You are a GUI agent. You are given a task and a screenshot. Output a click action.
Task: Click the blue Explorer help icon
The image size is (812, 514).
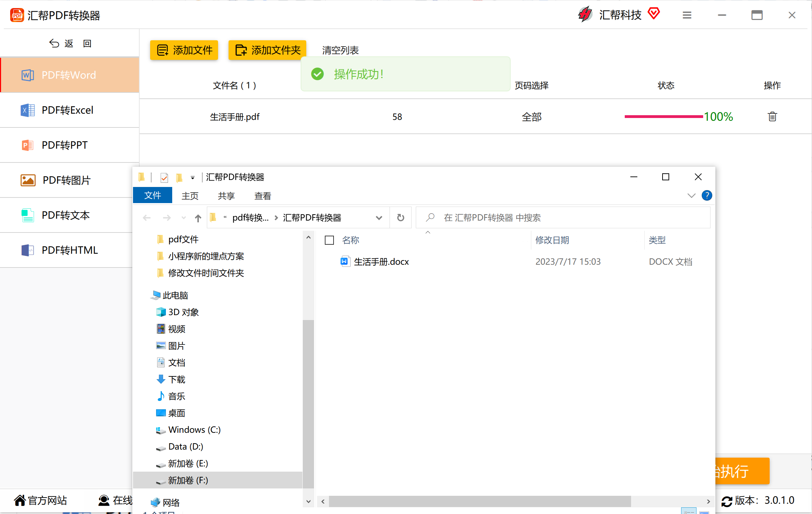click(x=707, y=195)
